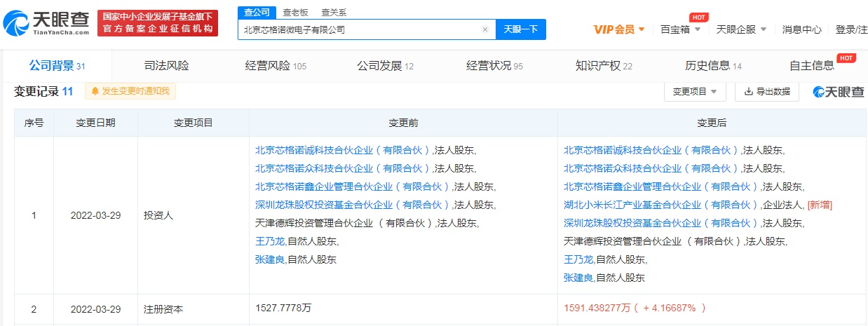This screenshot has width=868, height=326.
Task: Click the HOT badge above 百宝箱
Action: pos(698,17)
